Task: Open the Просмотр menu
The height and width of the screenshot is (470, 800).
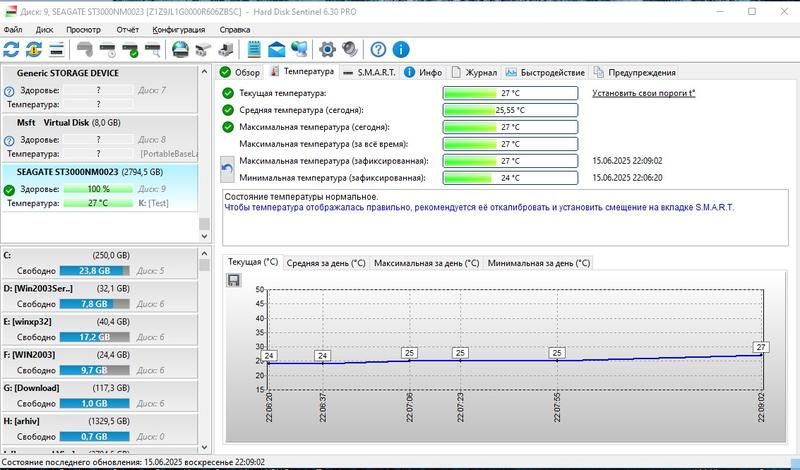Action: [x=83, y=30]
